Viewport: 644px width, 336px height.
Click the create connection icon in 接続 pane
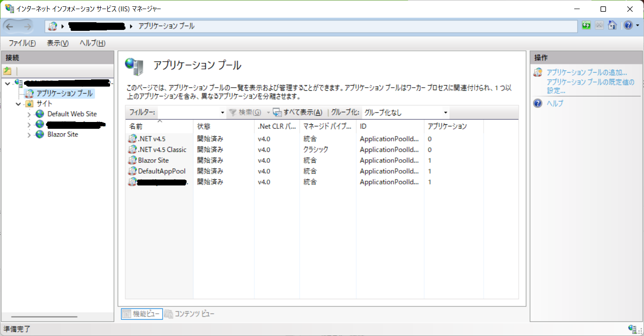click(x=7, y=71)
